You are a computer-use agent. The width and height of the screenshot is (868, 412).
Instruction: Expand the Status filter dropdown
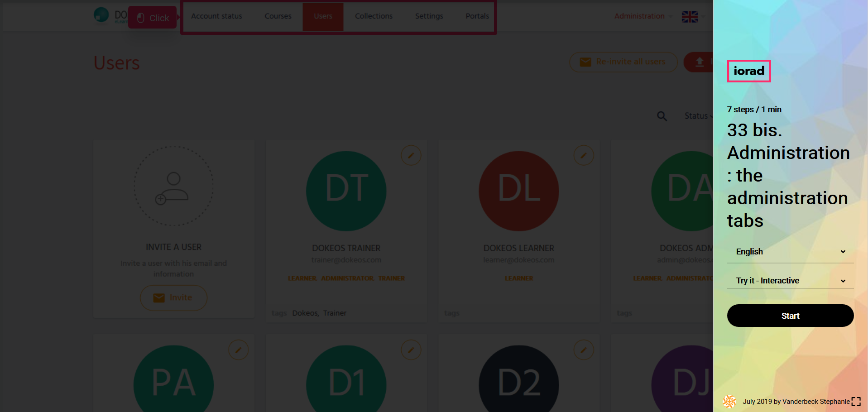pyautogui.click(x=697, y=116)
